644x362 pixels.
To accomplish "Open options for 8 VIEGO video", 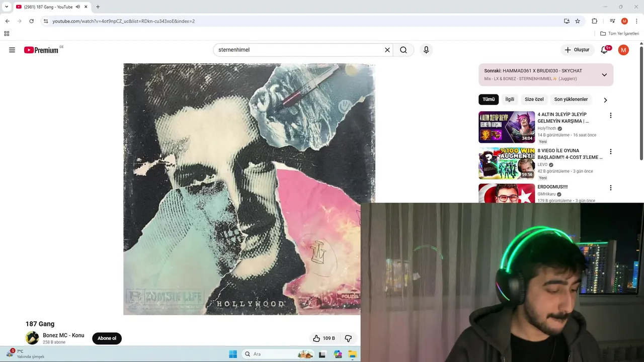I will pyautogui.click(x=611, y=151).
